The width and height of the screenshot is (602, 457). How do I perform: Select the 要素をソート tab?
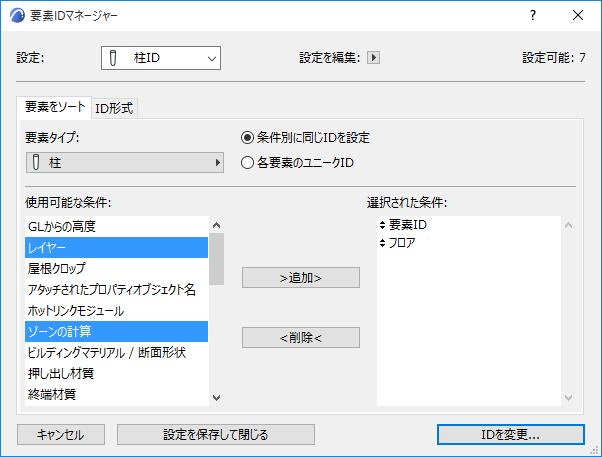click(x=54, y=107)
